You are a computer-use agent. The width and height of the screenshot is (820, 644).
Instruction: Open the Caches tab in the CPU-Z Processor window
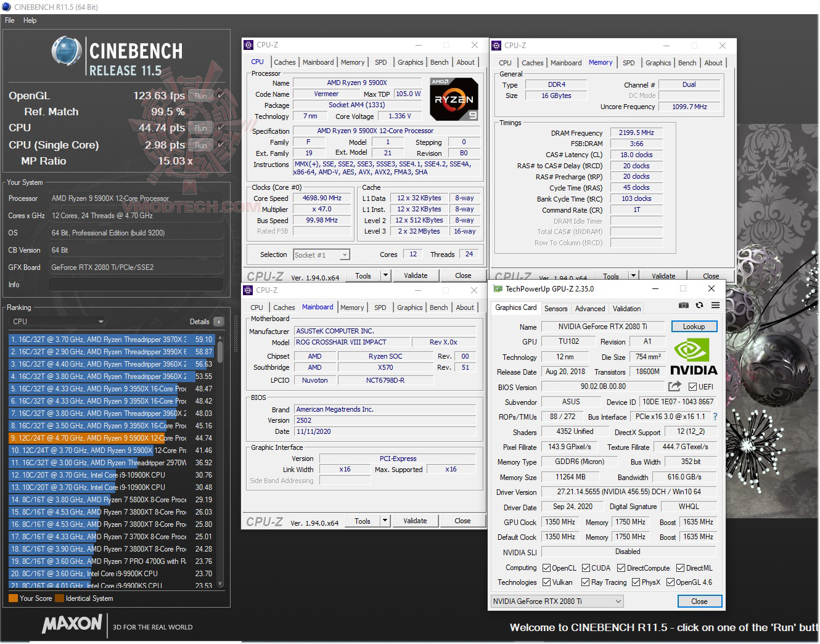(285, 62)
